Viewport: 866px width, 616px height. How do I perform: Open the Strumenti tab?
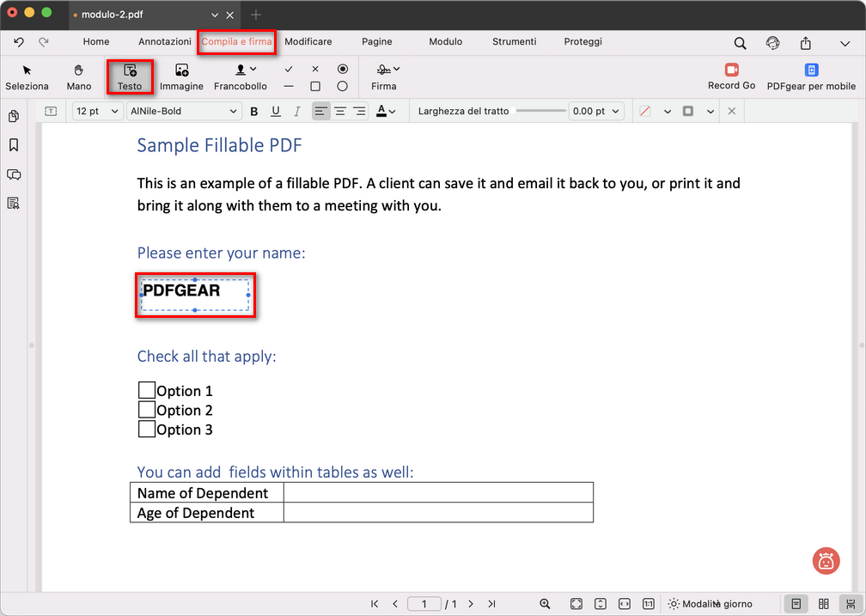[514, 41]
